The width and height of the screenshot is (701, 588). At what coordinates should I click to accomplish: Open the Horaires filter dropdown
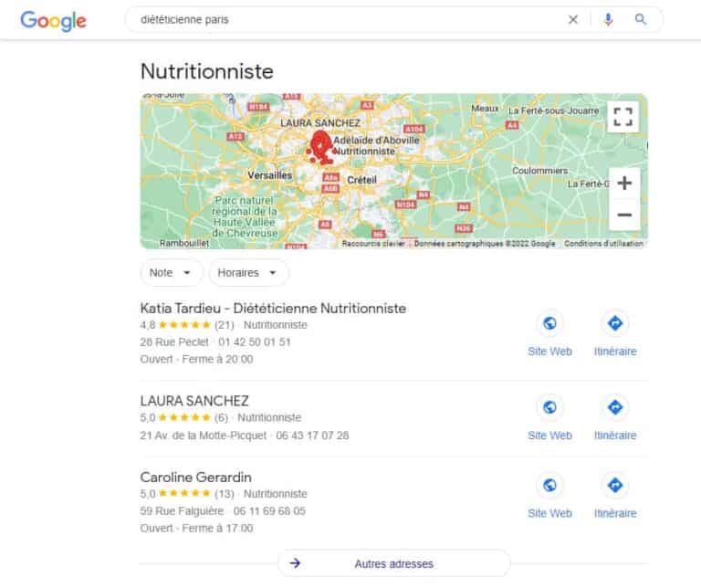click(x=248, y=272)
